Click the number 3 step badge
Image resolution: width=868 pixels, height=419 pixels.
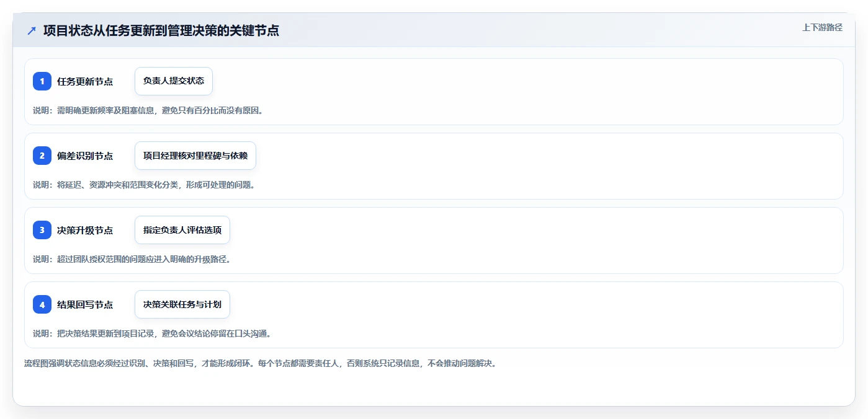click(42, 230)
